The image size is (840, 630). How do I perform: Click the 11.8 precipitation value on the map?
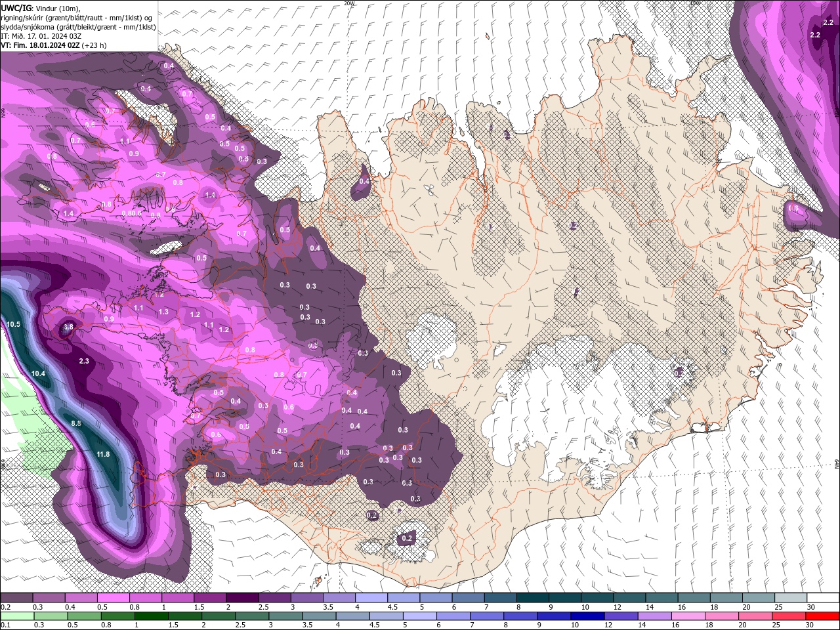pyautogui.click(x=103, y=455)
